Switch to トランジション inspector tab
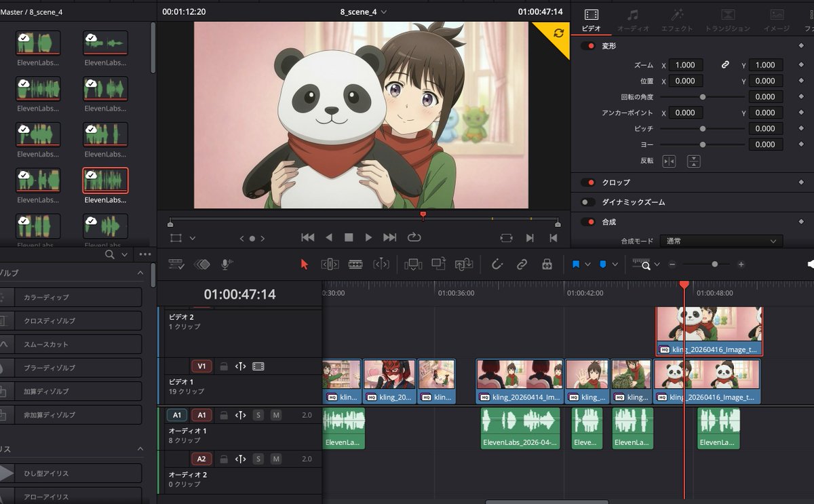 [x=728, y=20]
